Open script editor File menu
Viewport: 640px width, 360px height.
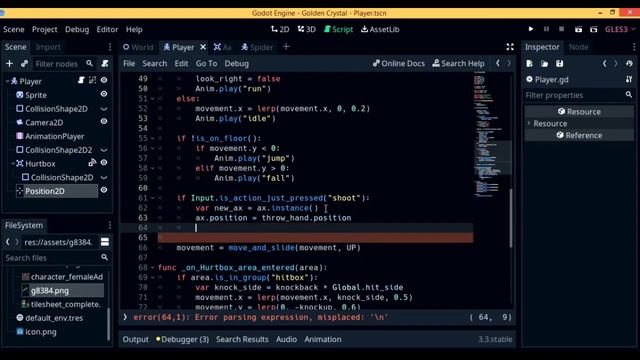click(129, 63)
